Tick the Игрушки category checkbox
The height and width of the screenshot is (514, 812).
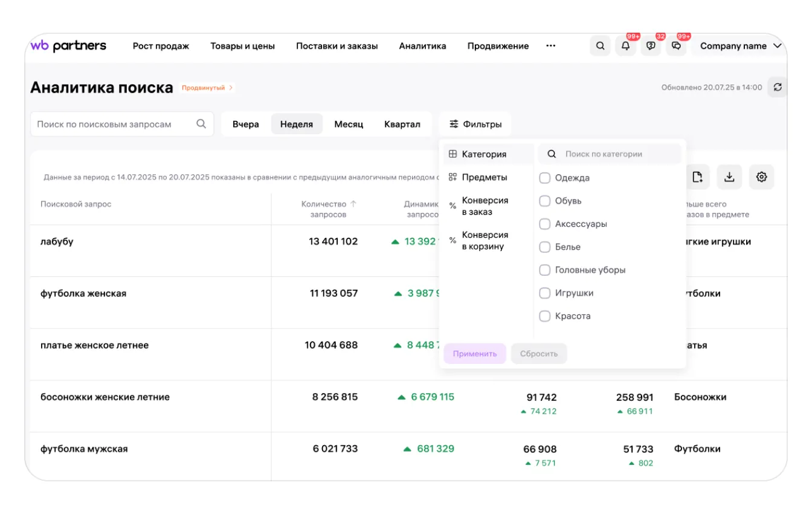point(545,293)
